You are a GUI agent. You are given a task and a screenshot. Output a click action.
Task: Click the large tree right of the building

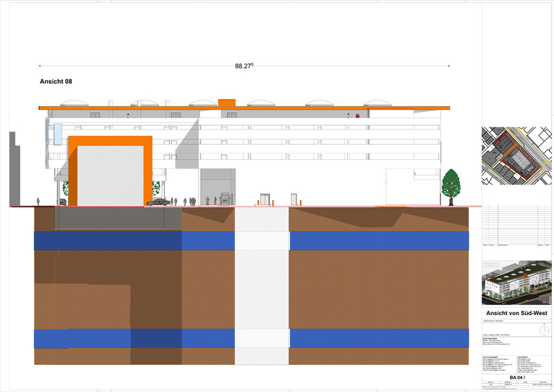point(452,184)
